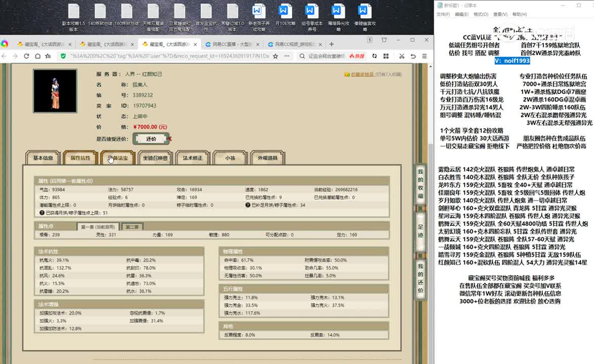Open the 法术修正 tab
594x364 pixels.
tap(192, 158)
